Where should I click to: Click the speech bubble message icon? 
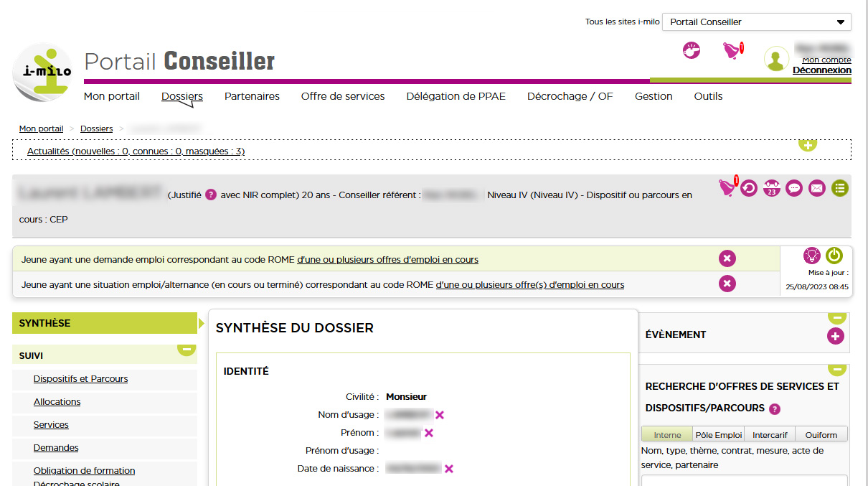794,188
